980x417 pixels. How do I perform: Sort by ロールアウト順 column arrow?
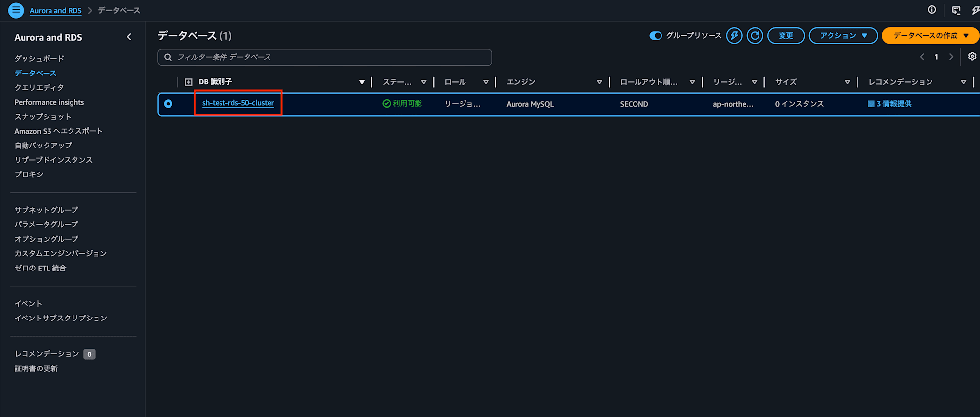(692, 82)
